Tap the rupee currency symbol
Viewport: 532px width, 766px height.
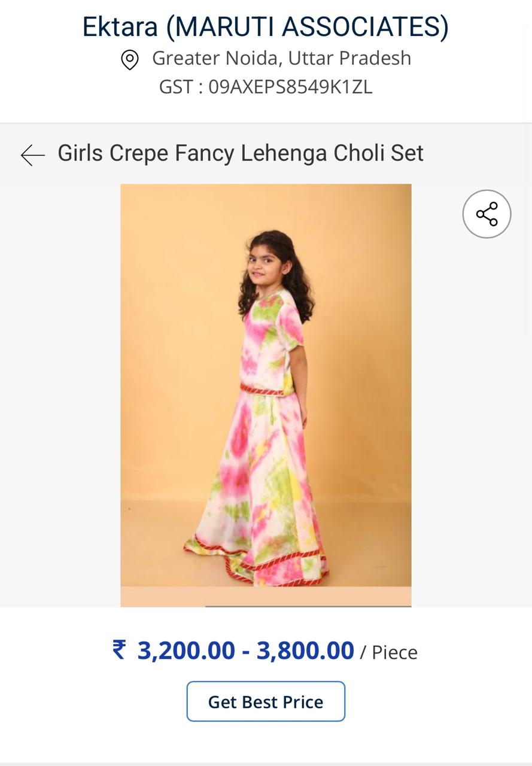(x=120, y=649)
